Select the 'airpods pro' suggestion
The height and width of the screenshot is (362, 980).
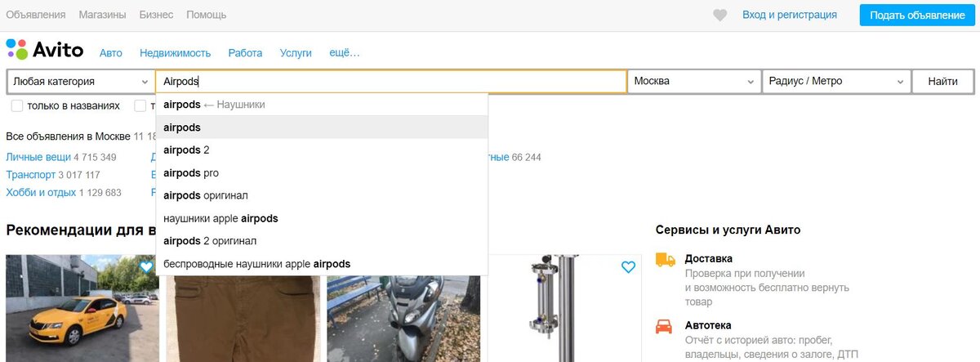[322, 173]
